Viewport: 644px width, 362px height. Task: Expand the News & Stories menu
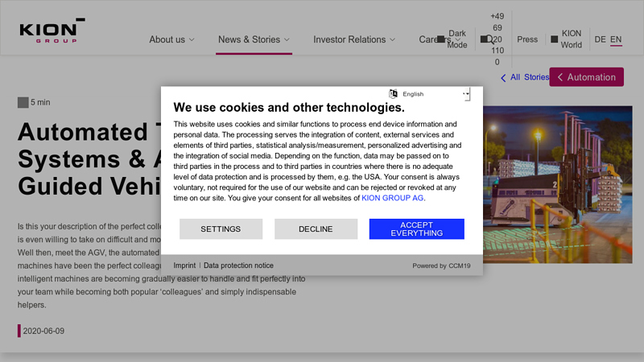tap(254, 39)
